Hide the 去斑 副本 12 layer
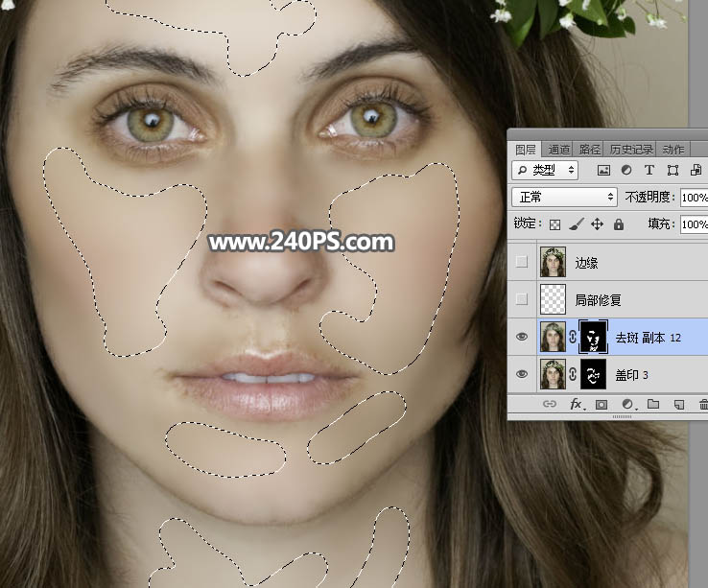Viewport: 708px width, 588px height. click(x=521, y=337)
